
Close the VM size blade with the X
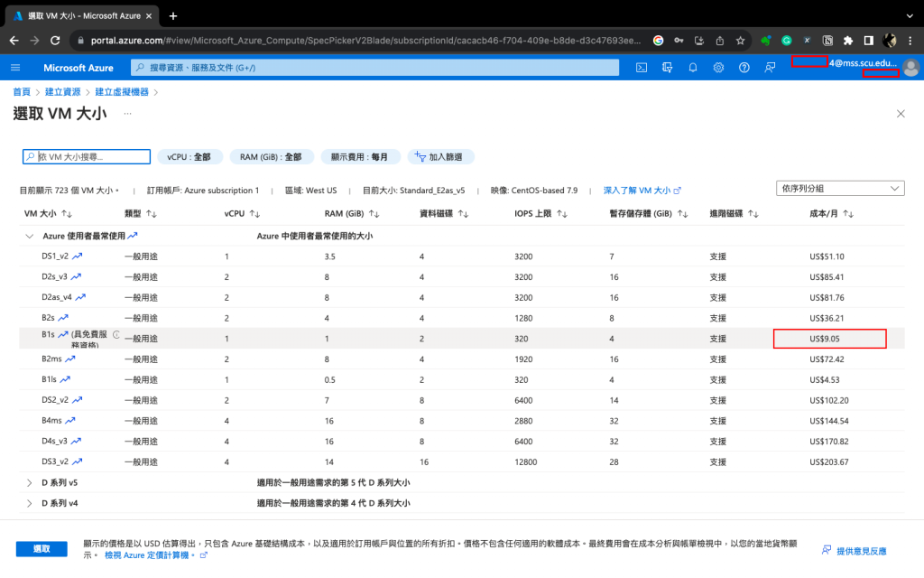901,114
